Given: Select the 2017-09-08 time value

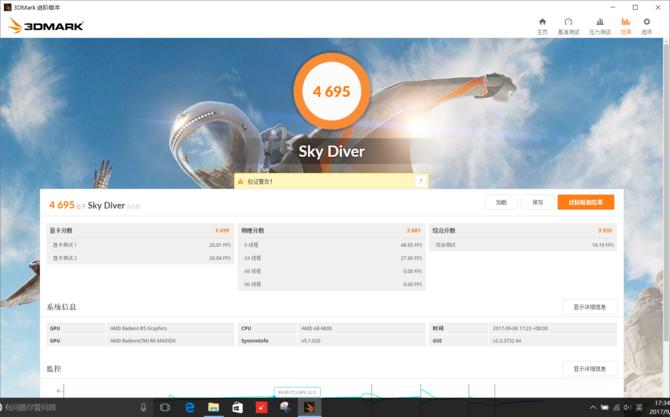Looking at the screenshot, I should click(x=520, y=329).
